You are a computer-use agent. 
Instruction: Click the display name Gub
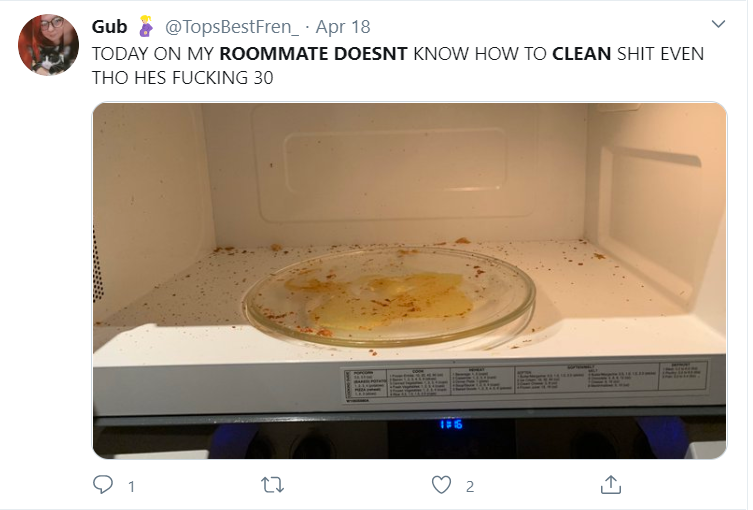tap(109, 27)
